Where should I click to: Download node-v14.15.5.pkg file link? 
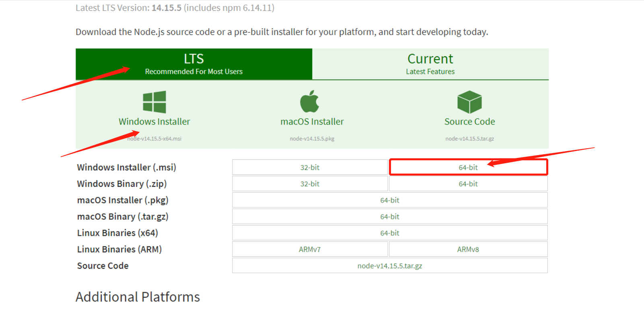[312, 139]
